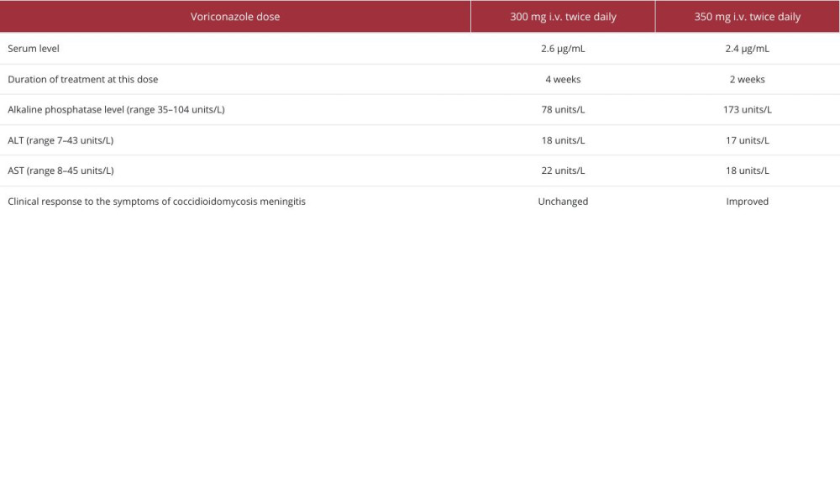The height and width of the screenshot is (504, 840).
Task: Select the '17 units/L' cell
Action: [748, 140]
